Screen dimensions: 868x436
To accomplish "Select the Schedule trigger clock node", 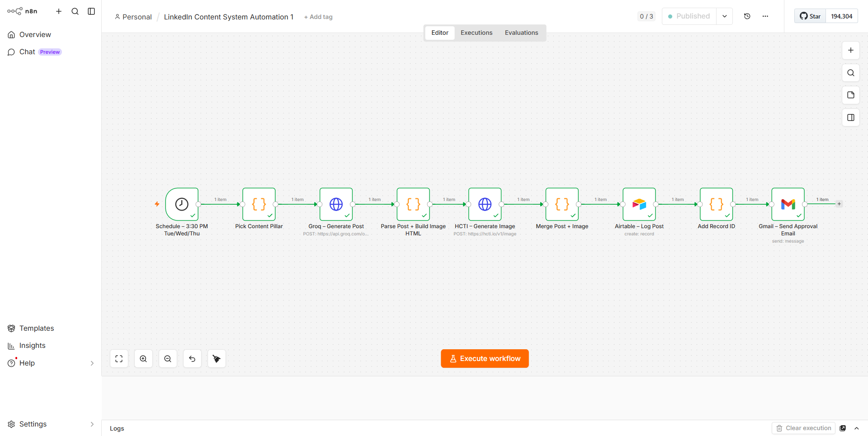I will pos(182,204).
